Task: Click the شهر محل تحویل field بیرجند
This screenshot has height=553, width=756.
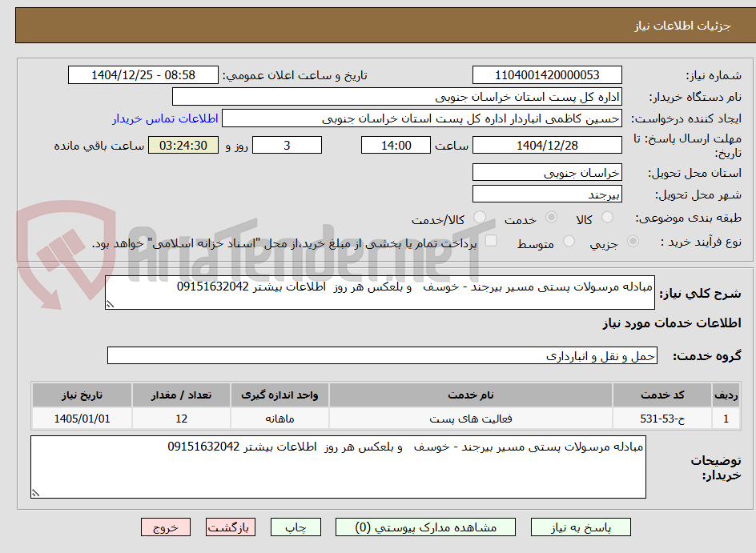Action: [547, 194]
